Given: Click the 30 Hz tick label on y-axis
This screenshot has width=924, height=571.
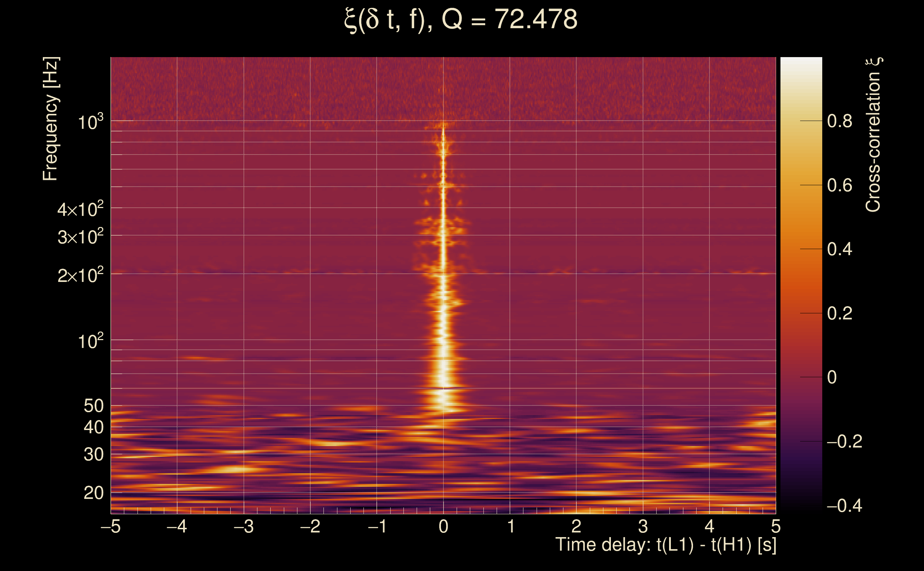Looking at the screenshot, I should (94, 455).
